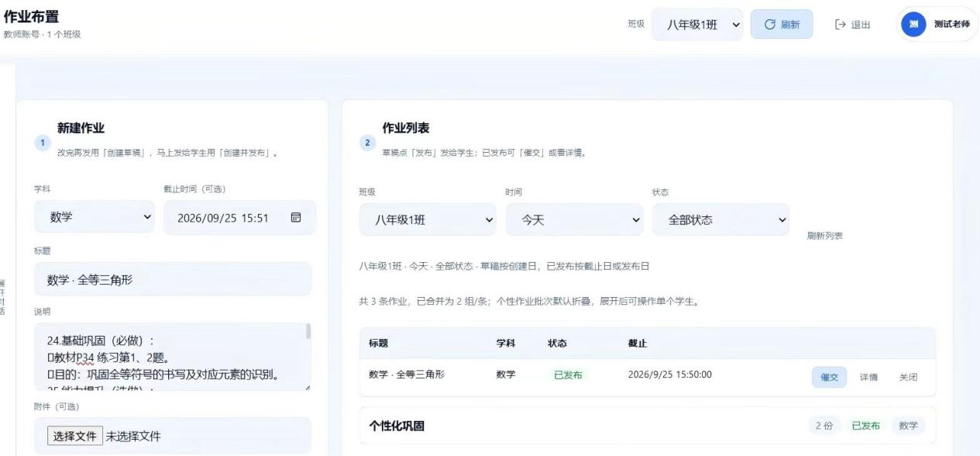Click the logout arrow icon beside 退出
The image size is (980, 456).
pyautogui.click(x=840, y=25)
